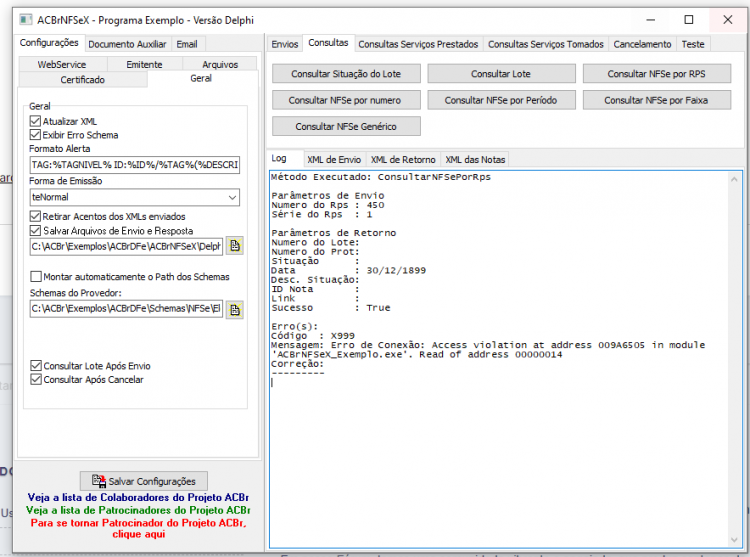Browse for Schemas do Provedor folder
The width and height of the screenshot is (750, 557).
(234, 309)
